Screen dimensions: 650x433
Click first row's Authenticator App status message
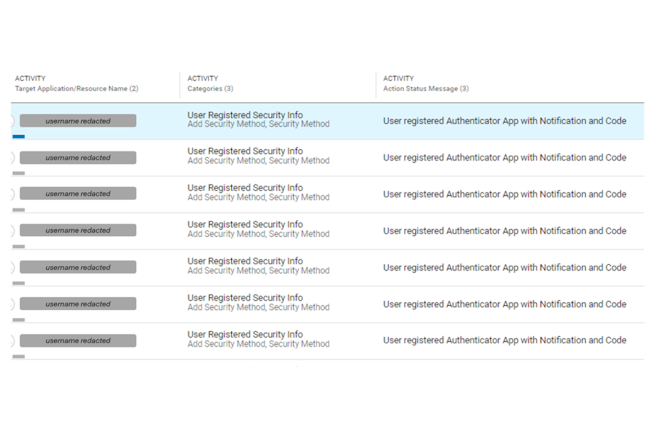pyautogui.click(x=504, y=121)
